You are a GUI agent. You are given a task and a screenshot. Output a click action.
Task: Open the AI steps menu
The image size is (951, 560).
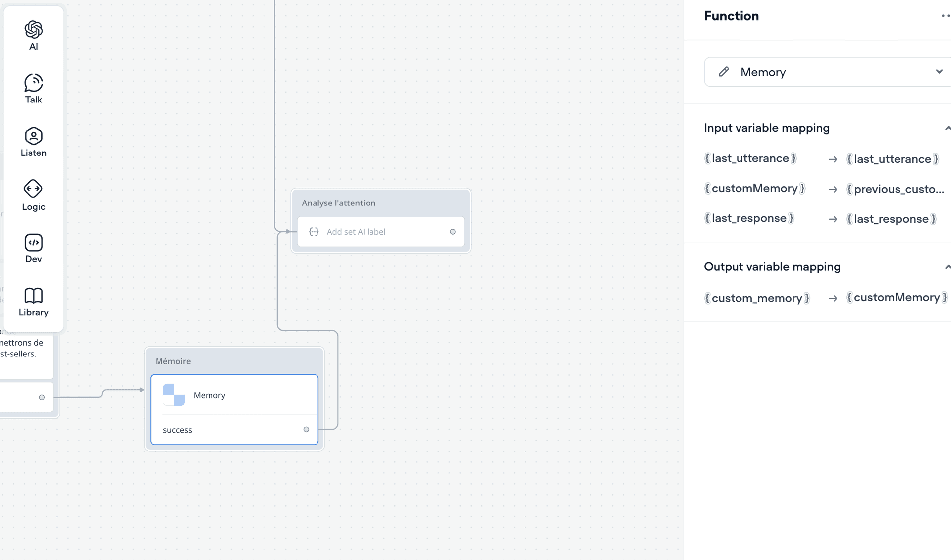[x=33, y=36]
